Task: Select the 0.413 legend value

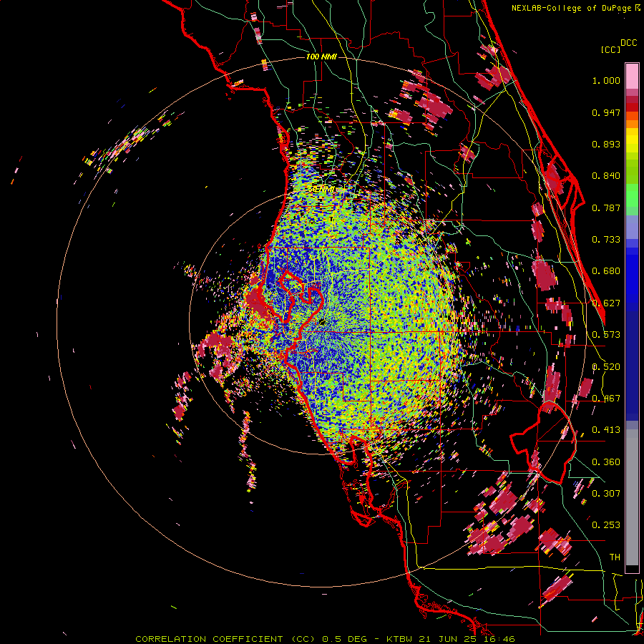Action: pyautogui.click(x=606, y=430)
